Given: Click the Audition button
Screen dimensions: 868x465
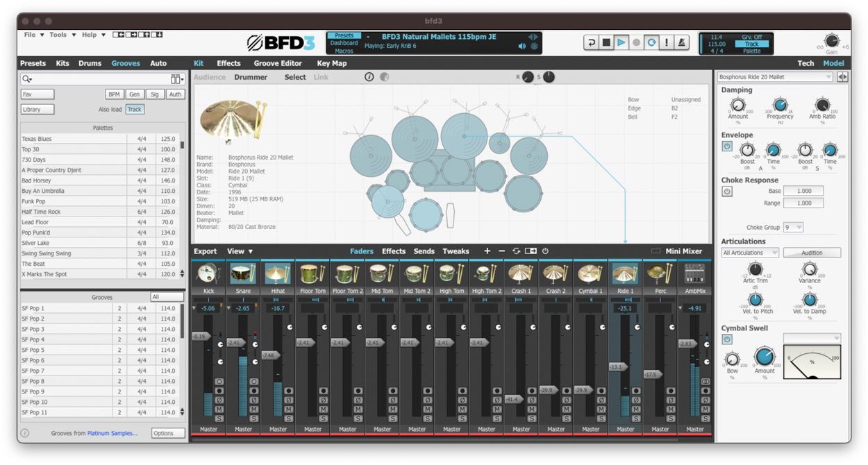Looking at the screenshot, I should (812, 253).
